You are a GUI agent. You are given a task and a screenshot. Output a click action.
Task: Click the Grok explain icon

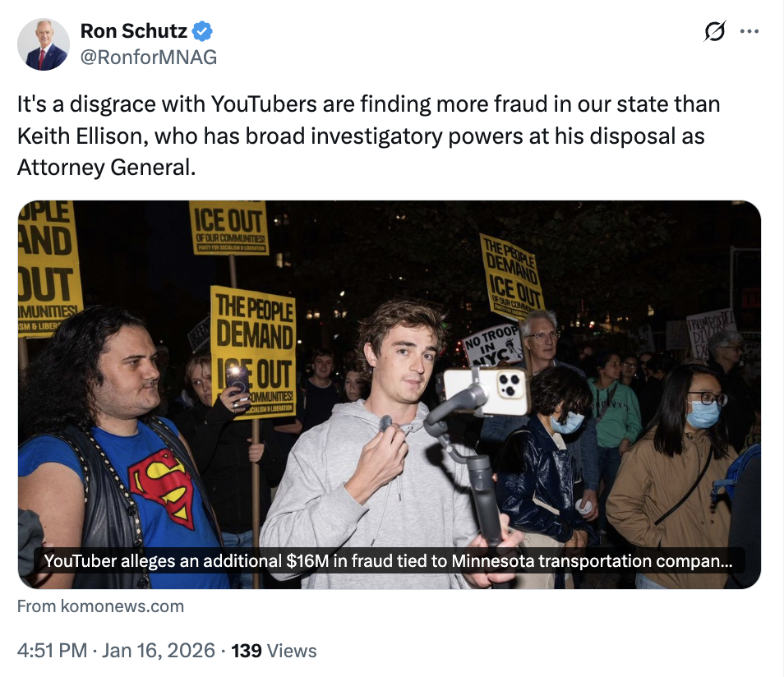point(714,31)
